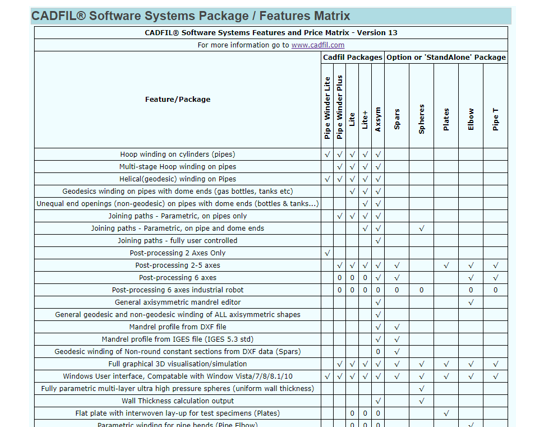The height and width of the screenshot is (445, 545).
Task: Click Spheres '0' in Post-processing 6 axes industrial robot row
Action: tap(421, 290)
